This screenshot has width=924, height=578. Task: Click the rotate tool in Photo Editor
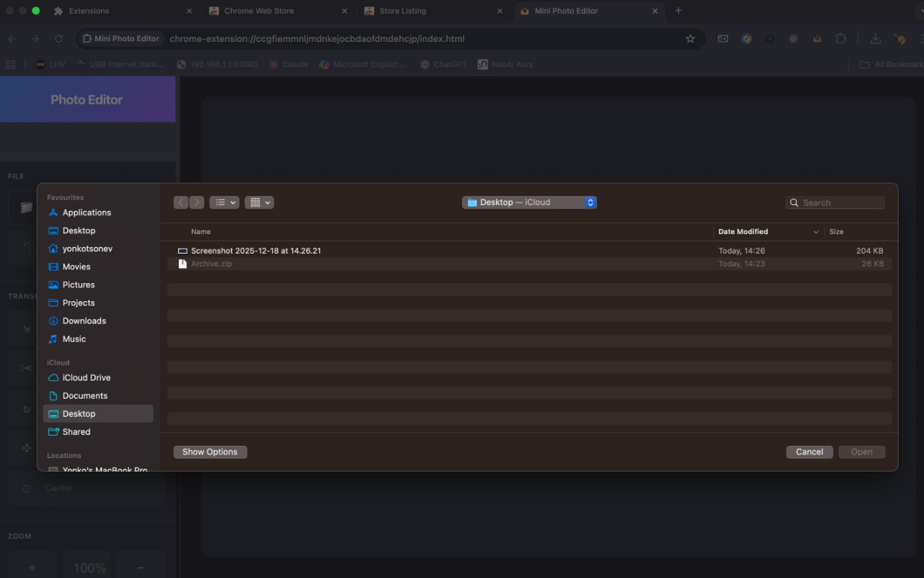click(27, 409)
